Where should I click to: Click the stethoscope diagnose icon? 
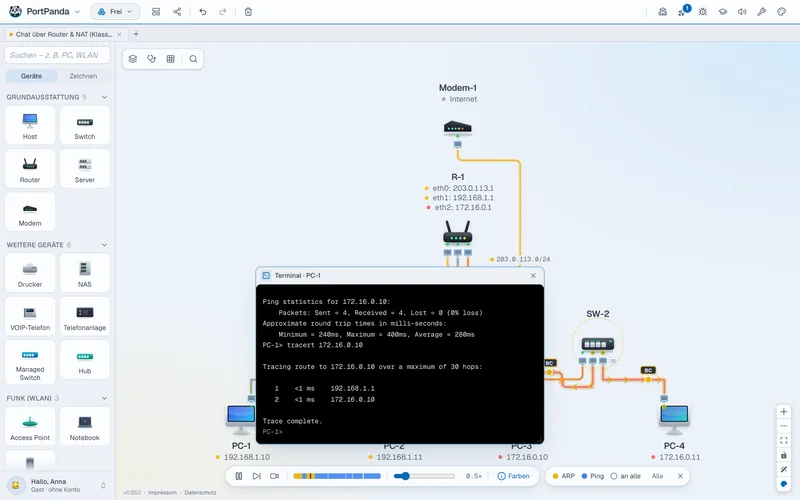coord(152,59)
